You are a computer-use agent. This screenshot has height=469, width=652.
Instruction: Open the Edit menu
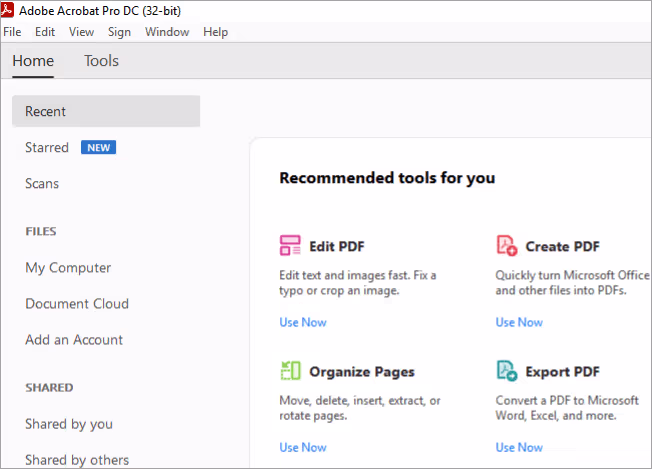pyautogui.click(x=45, y=32)
